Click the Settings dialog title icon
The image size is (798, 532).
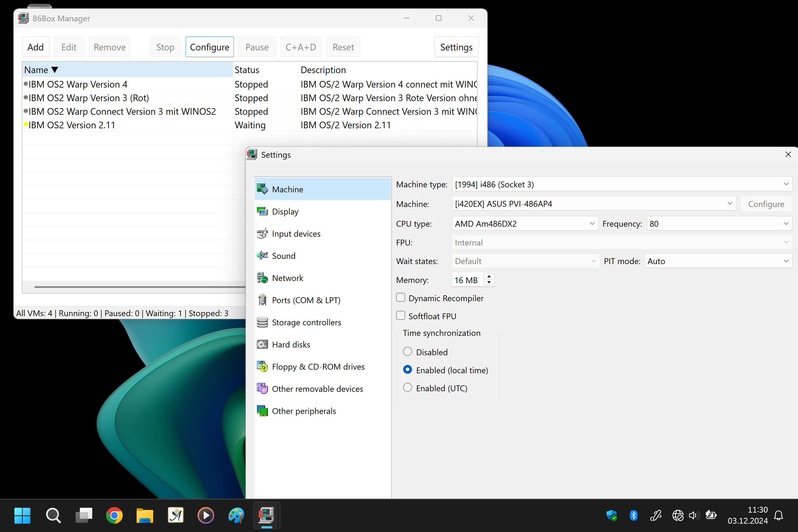tap(251, 154)
